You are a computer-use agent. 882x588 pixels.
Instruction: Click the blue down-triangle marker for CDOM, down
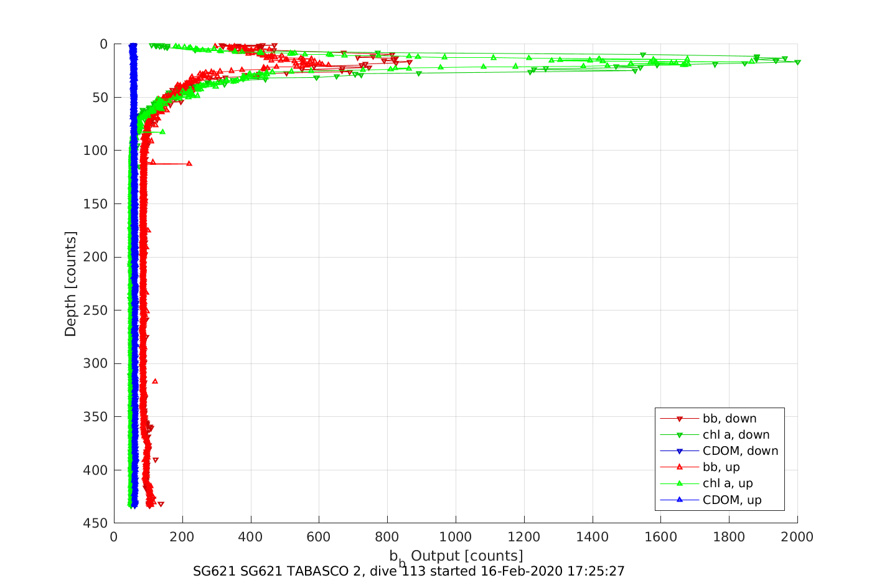(680, 451)
